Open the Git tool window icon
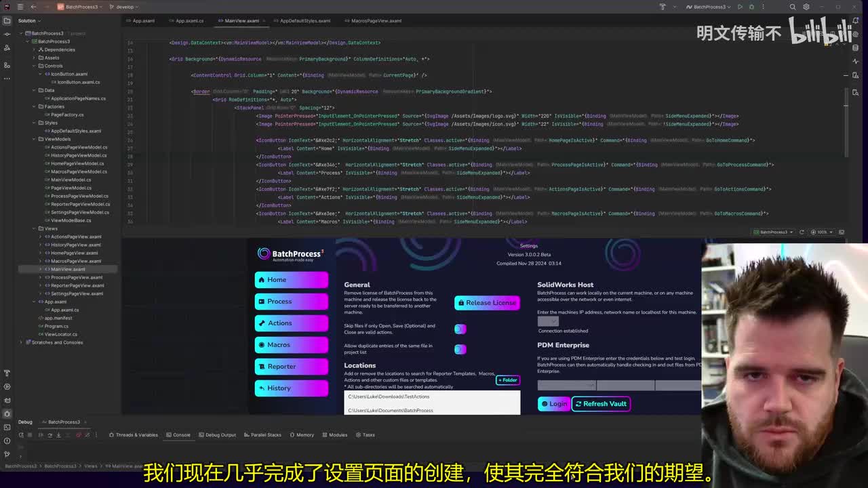The width and height of the screenshot is (868, 488). click(x=7, y=454)
